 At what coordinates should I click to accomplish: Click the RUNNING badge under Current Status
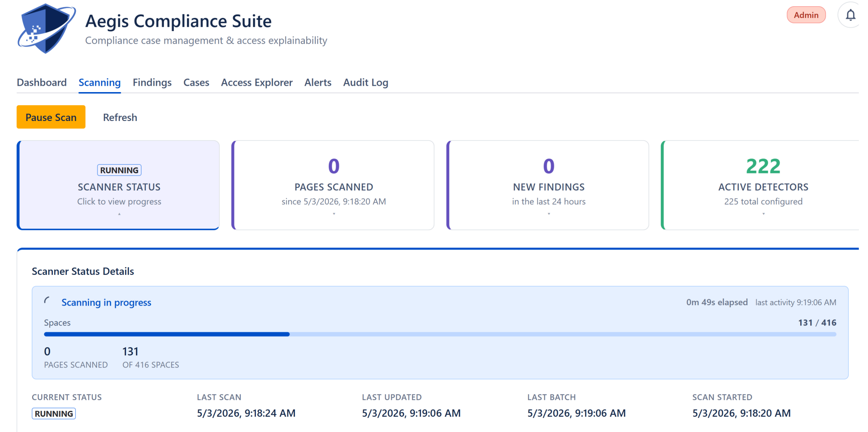point(54,413)
